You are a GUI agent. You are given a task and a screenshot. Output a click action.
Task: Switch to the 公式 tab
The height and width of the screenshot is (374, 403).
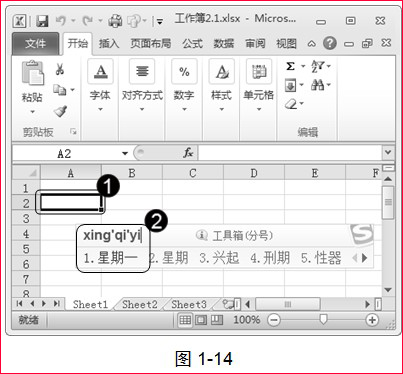[192, 44]
